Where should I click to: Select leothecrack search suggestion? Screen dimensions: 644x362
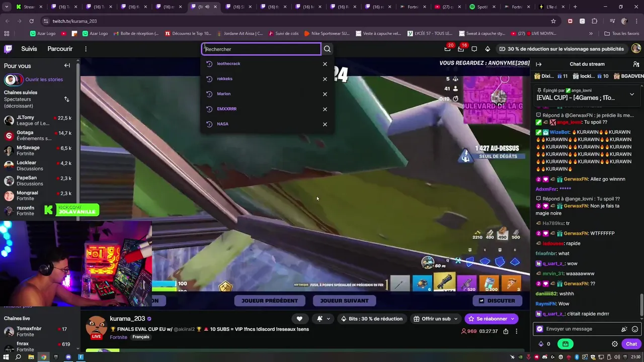click(228, 64)
